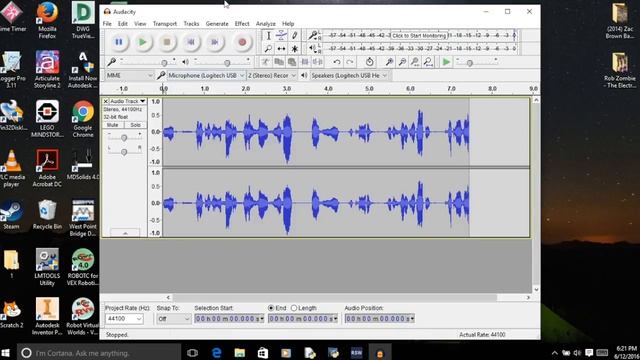Select the Selection (I-beam) tool
640x360 pixels.
268,36
